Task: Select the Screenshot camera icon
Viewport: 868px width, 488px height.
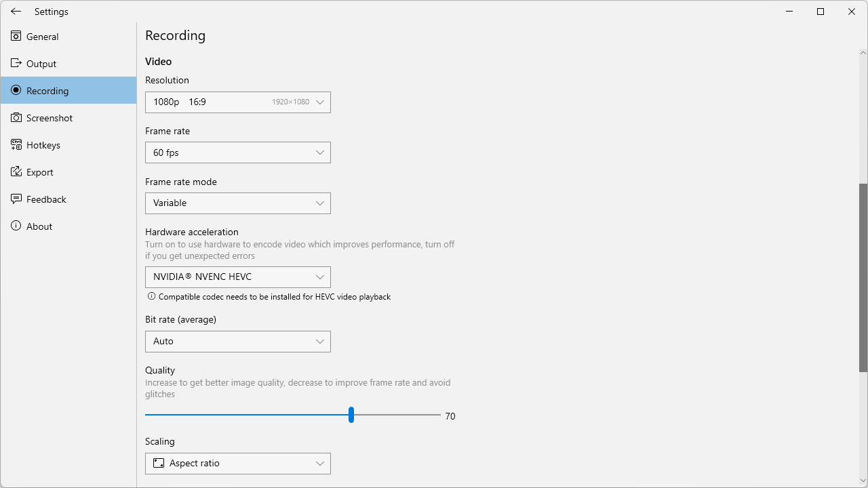Action: tap(16, 117)
